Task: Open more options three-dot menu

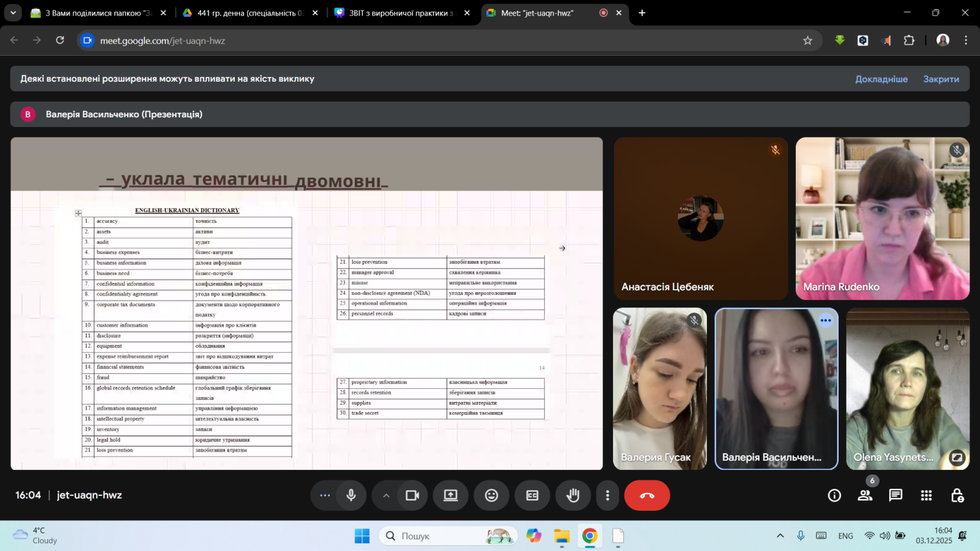Action: (607, 495)
